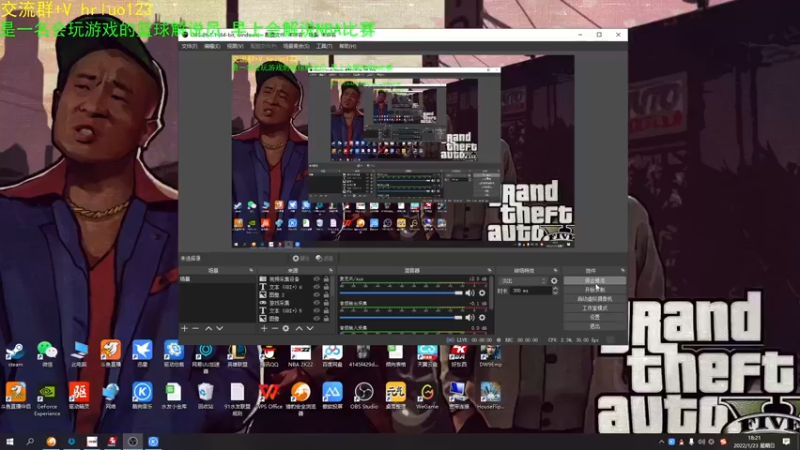Remove the selected scene with the minus button

pyautogui.click(x=195, y=329)
